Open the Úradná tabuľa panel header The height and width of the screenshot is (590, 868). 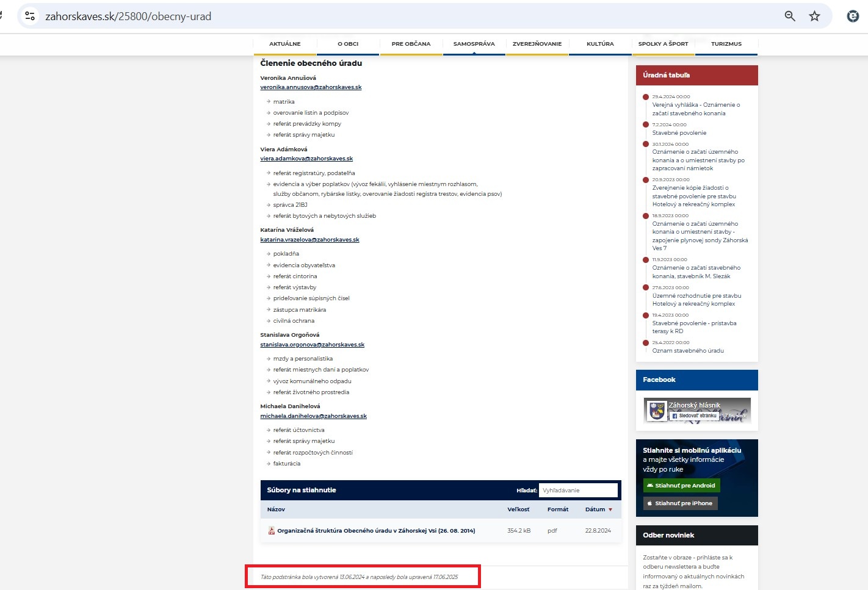(696, 75)
